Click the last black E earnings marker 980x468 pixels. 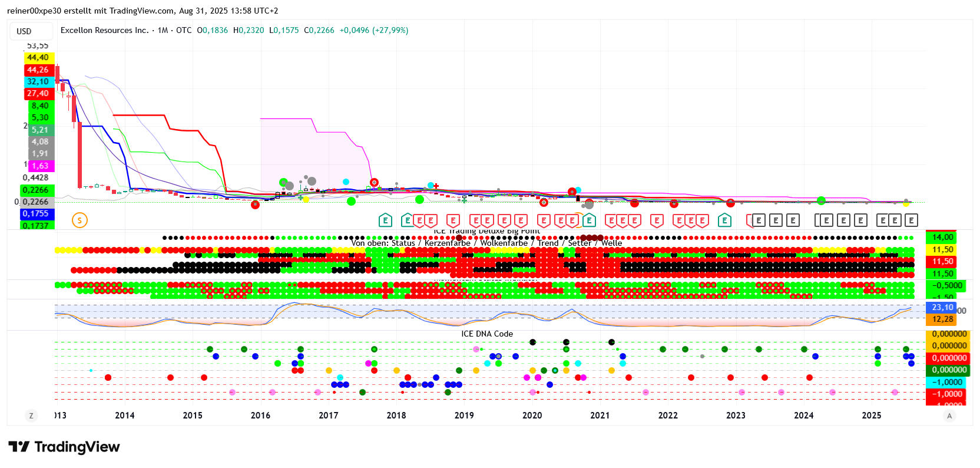pos(911,220)
